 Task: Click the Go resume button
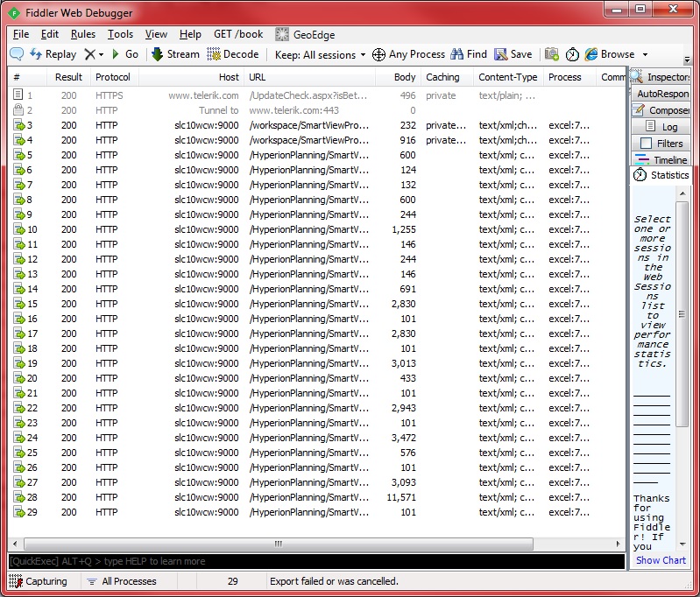click(x=125, y=54)
